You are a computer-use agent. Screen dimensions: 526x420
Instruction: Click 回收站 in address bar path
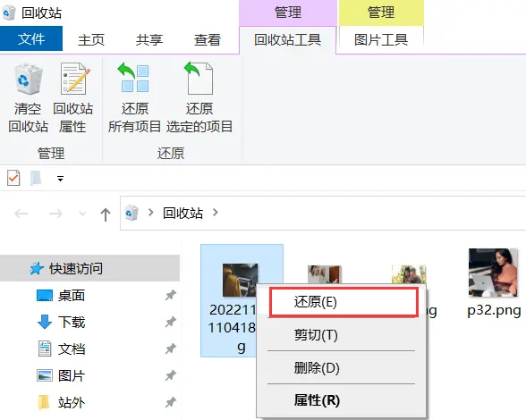182,213
